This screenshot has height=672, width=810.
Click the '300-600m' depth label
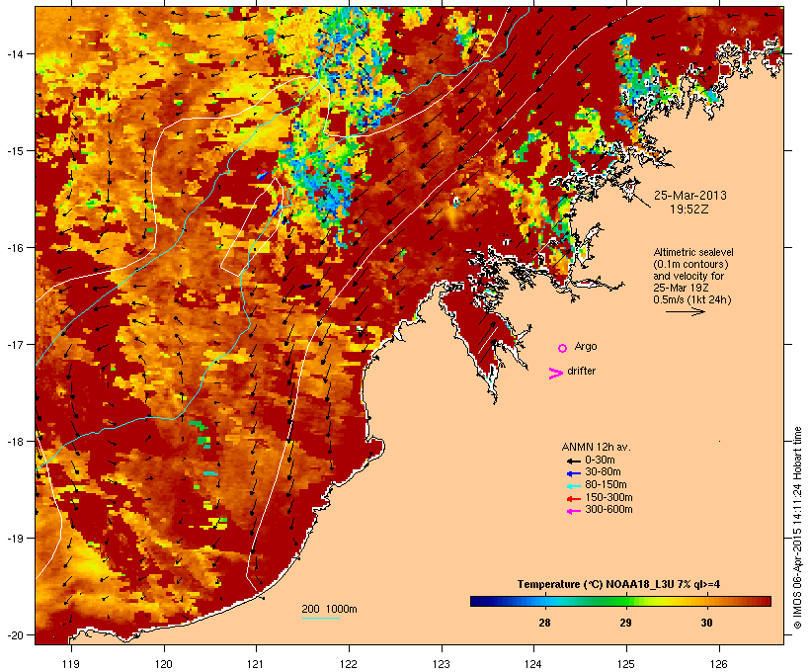608,510
